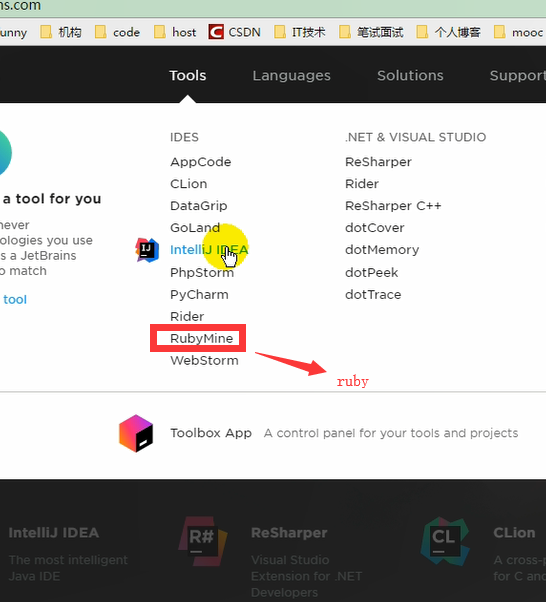546x602 pixels.
Task: Select Rider under .NET & Visual Studio
Action: click(362, 184)
